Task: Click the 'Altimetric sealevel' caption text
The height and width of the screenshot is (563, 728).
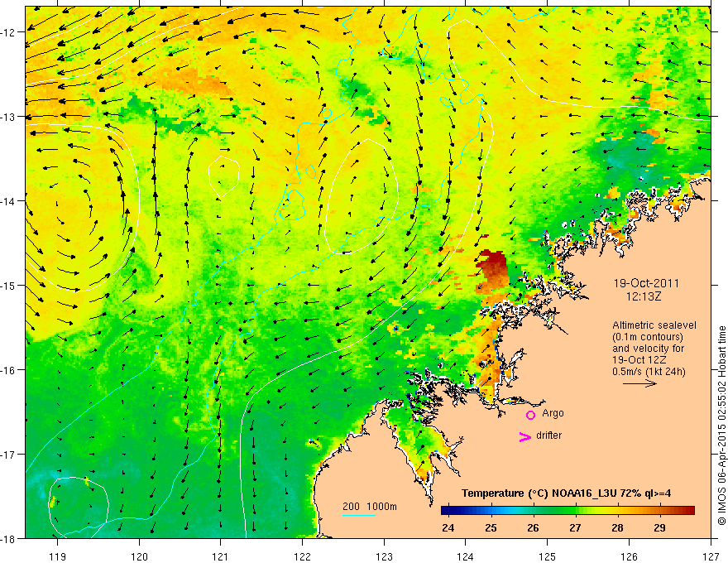Action: pos(654,325)
